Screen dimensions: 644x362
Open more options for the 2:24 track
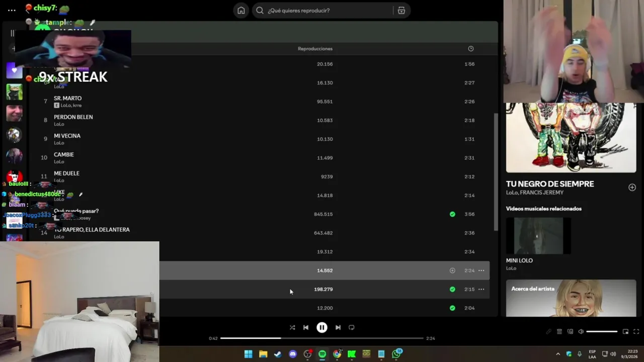pos(481,270)
